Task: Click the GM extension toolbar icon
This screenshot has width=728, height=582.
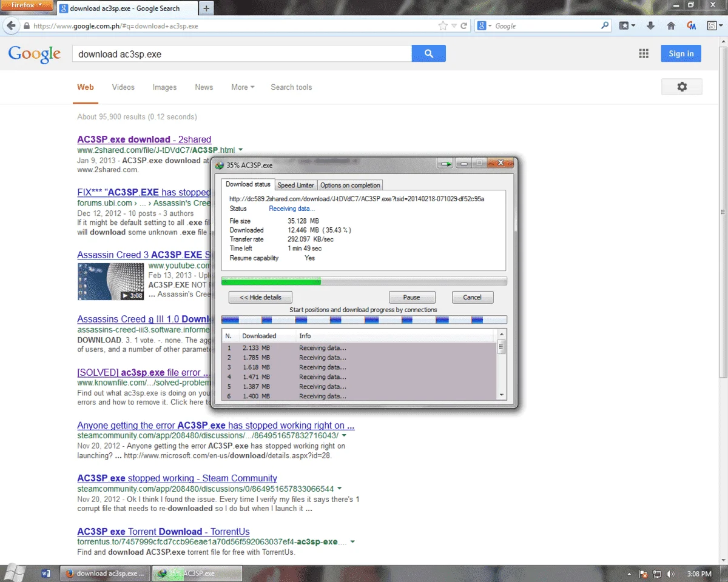Action: tap(691, 26)
